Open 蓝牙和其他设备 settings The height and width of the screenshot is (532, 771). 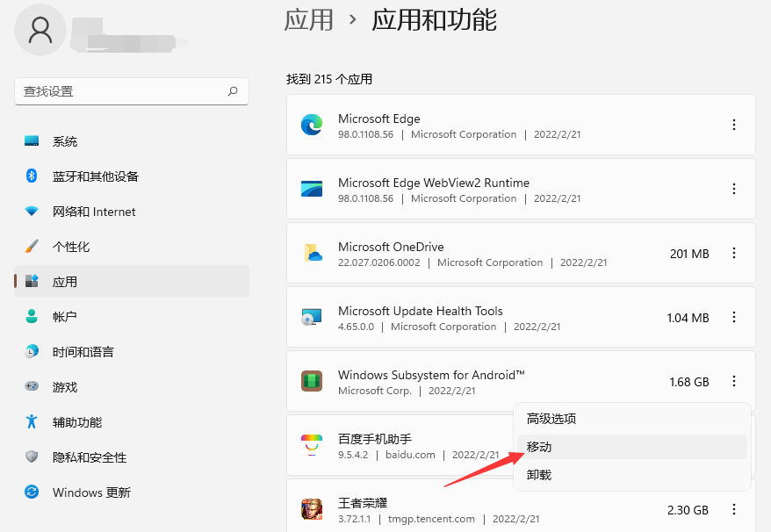tap(132, 176)
